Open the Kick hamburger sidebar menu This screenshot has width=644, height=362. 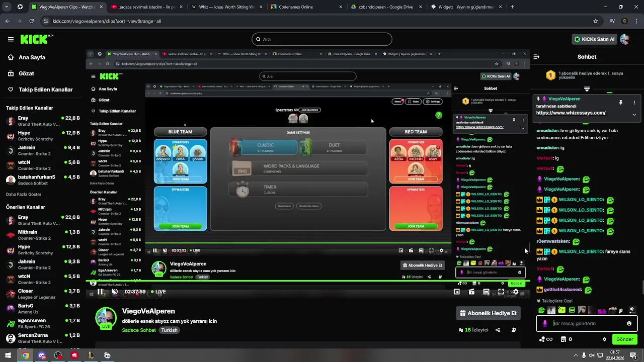[11, 39]
